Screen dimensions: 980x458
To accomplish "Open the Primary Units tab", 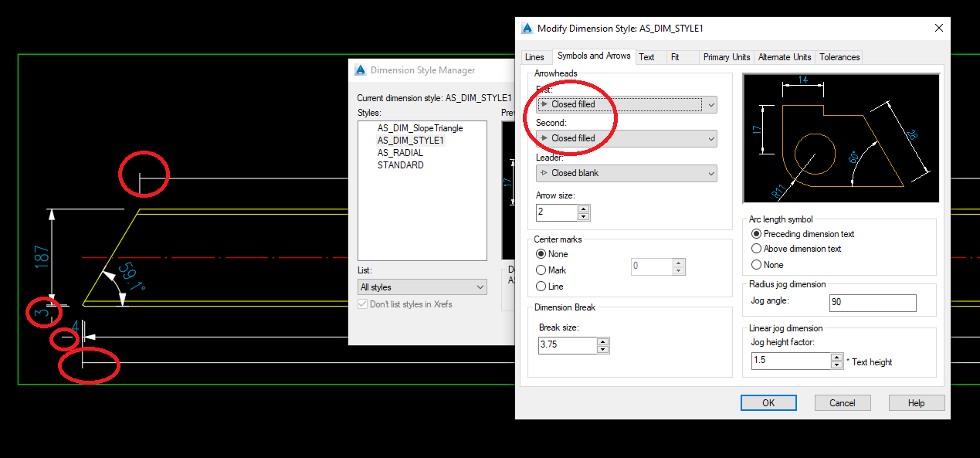I will [726, 56].
